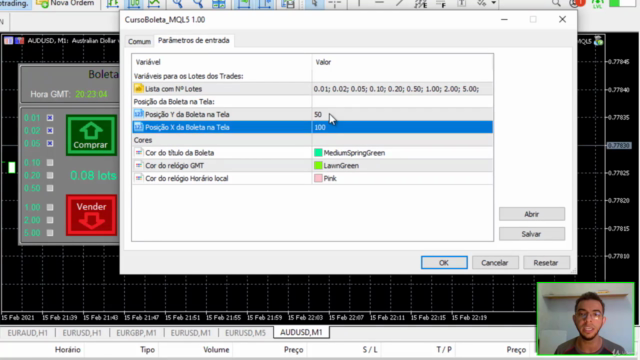
Task: Click the Posição X value field showing 100
Action: tap(402, 127)
